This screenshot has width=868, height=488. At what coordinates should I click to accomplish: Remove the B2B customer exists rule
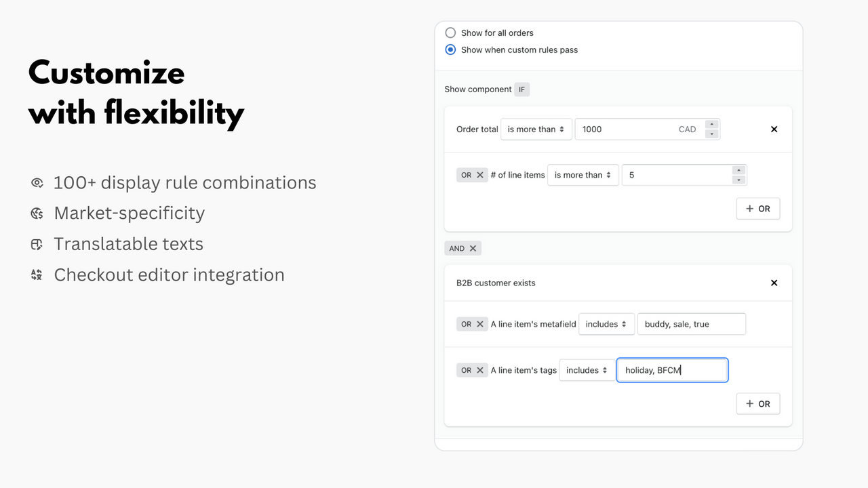pyautogui.click(x=774, y=283)
